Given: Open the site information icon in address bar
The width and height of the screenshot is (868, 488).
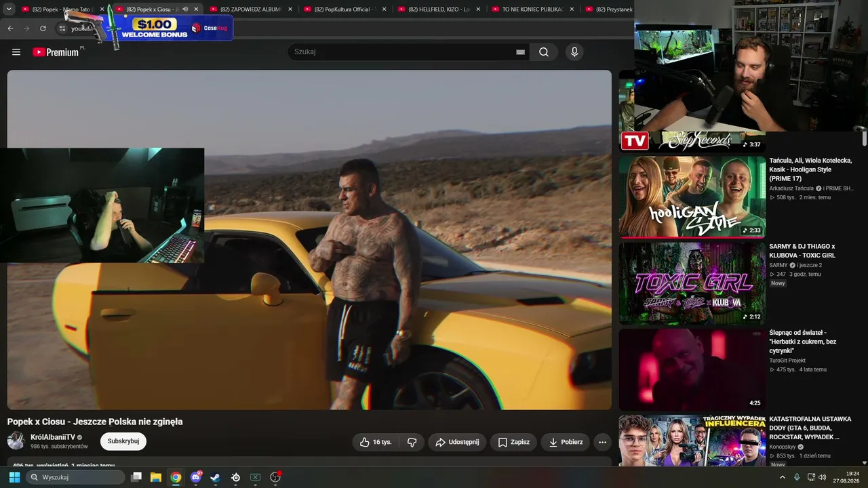Looking at the screenshot, I should coord(62,28).
